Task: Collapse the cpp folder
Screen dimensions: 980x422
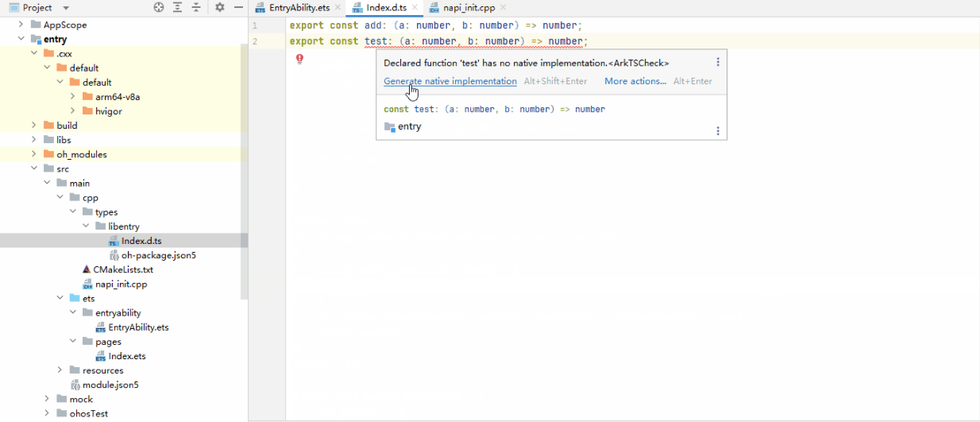Action: (60, 198)
